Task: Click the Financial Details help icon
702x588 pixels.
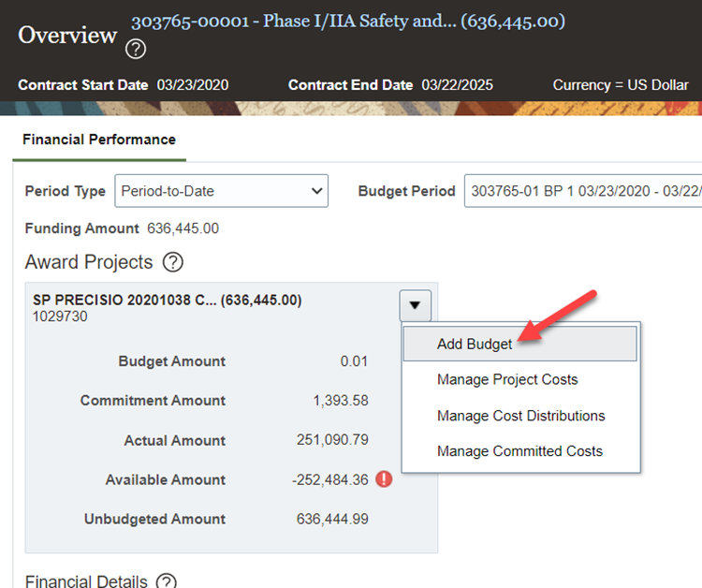Action: [166, 581]
